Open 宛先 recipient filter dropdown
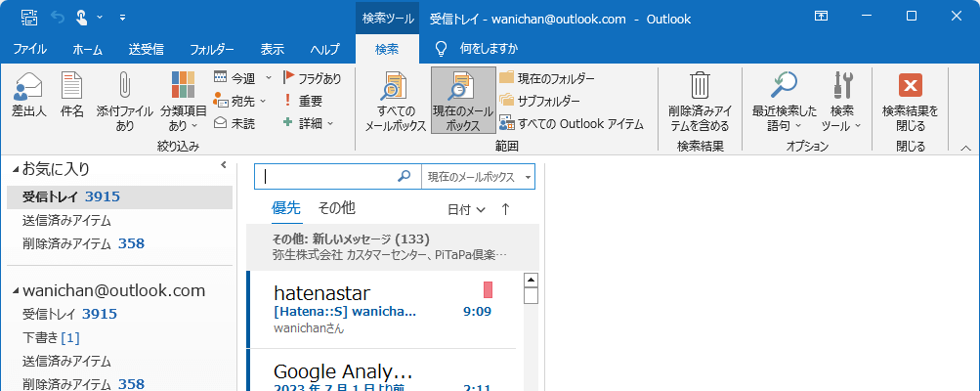Image resolution: width=980 pixels, height=391 pixels. click(240, 100)
